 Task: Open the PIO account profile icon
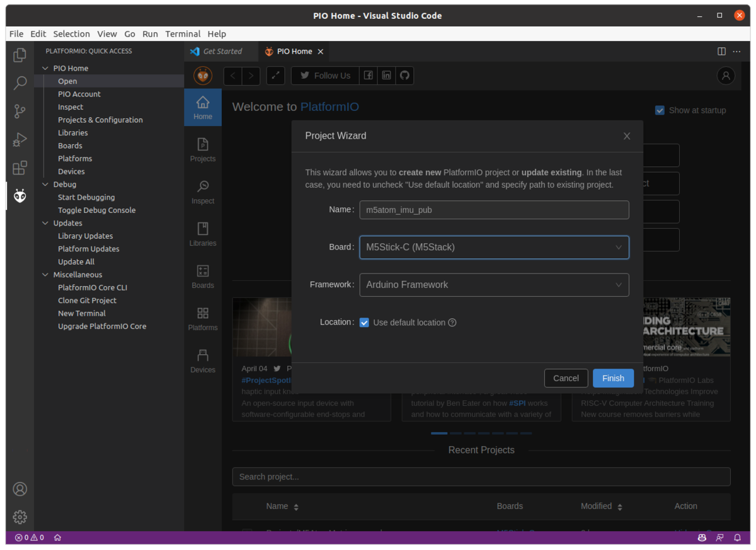[x=726, y=76]
